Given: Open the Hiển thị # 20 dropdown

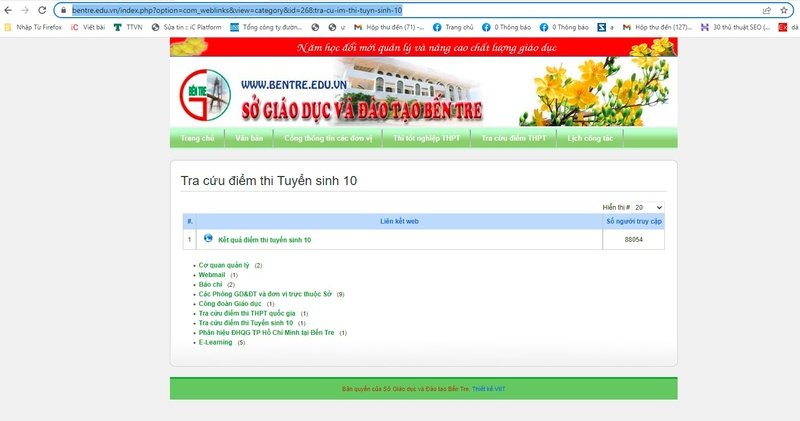Looking at the screenshot, I should [648, 207].
